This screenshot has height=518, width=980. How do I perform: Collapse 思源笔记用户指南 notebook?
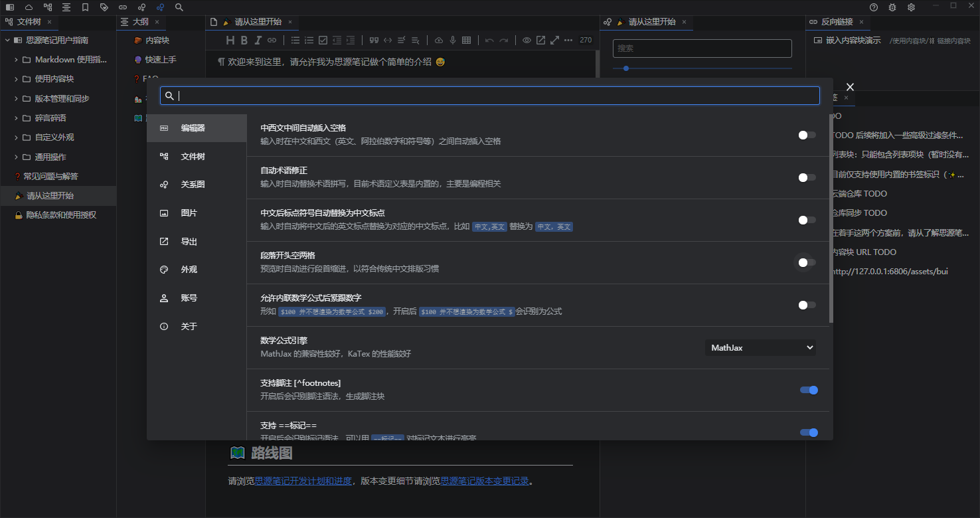(x=7, y=41)
